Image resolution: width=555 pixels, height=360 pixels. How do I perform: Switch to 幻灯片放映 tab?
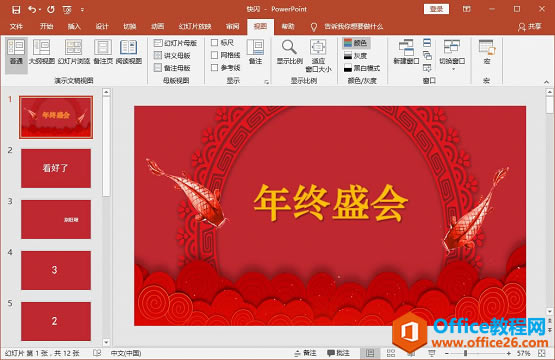[195, 27]
